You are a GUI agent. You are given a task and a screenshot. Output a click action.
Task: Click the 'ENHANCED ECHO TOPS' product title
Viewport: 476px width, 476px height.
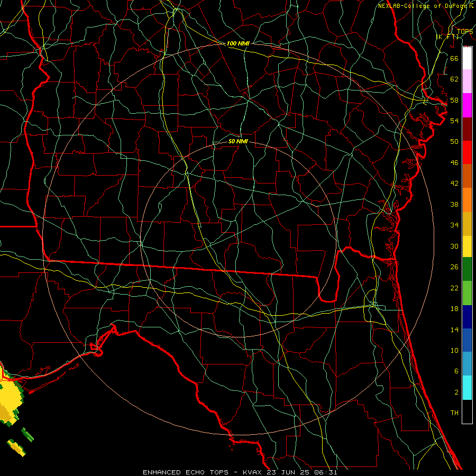(x=186, y=472)
